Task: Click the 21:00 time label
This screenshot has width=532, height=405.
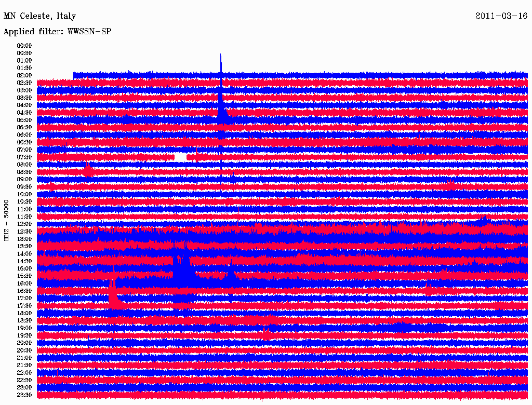Action: click(24, 358)
